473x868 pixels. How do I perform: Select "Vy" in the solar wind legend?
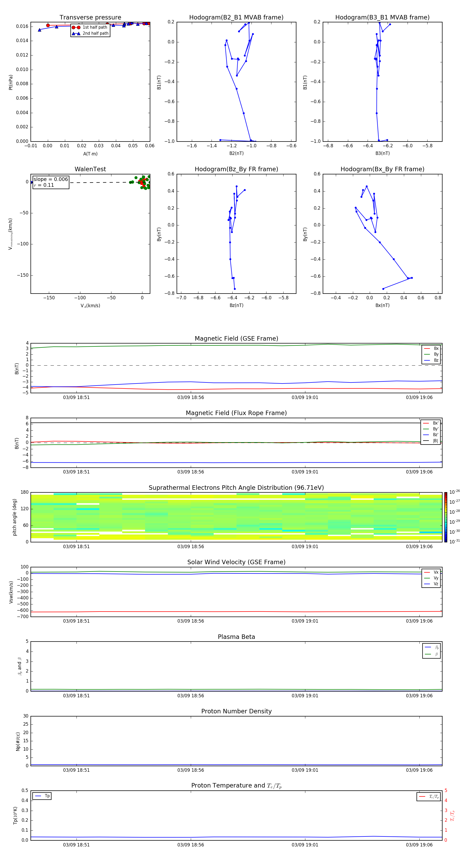click(x=431, y=578)
